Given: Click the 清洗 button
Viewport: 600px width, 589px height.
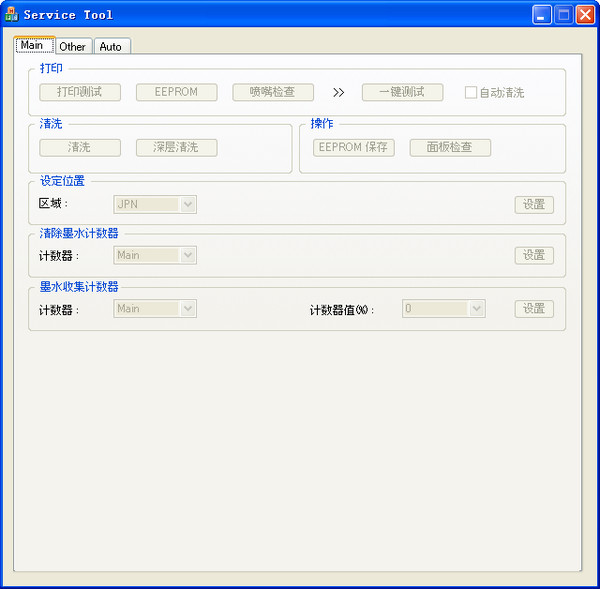Looking at the screenshot, I should coord(79,147).
